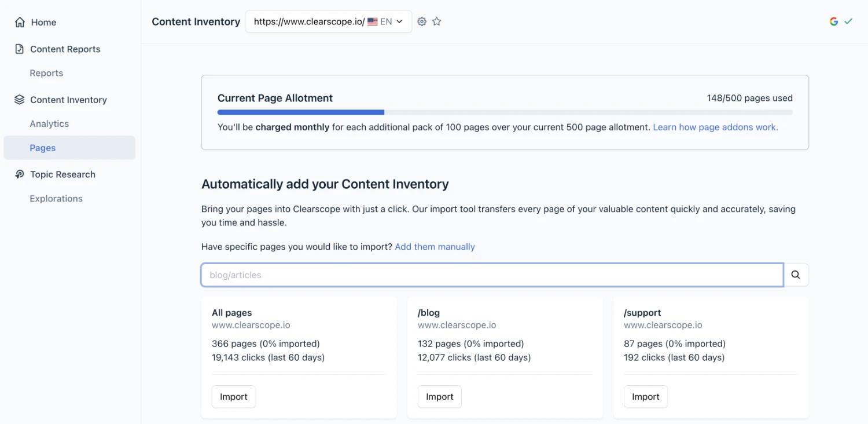
Task: Click the Google account icon
Action: (x=834, y=21)
